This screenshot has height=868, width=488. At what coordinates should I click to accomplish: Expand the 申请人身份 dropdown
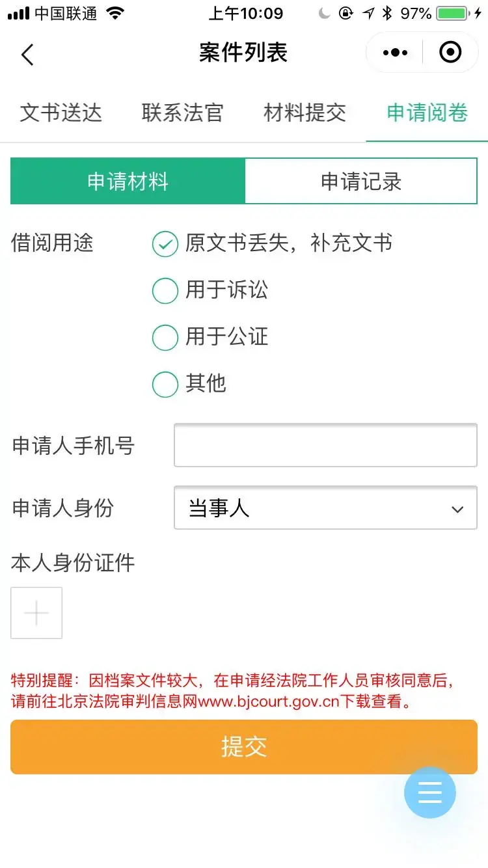[x=325, y=508]
